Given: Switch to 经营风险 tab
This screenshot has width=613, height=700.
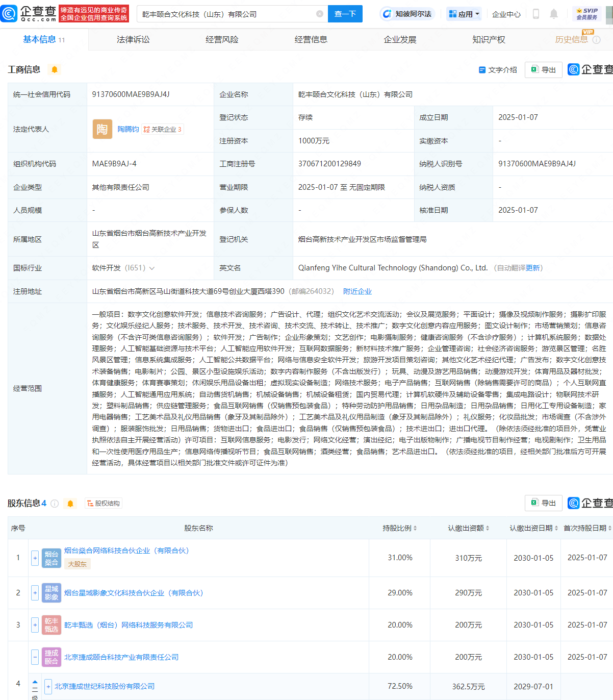Looking at the screenshot, I should [x=222, y=39].
